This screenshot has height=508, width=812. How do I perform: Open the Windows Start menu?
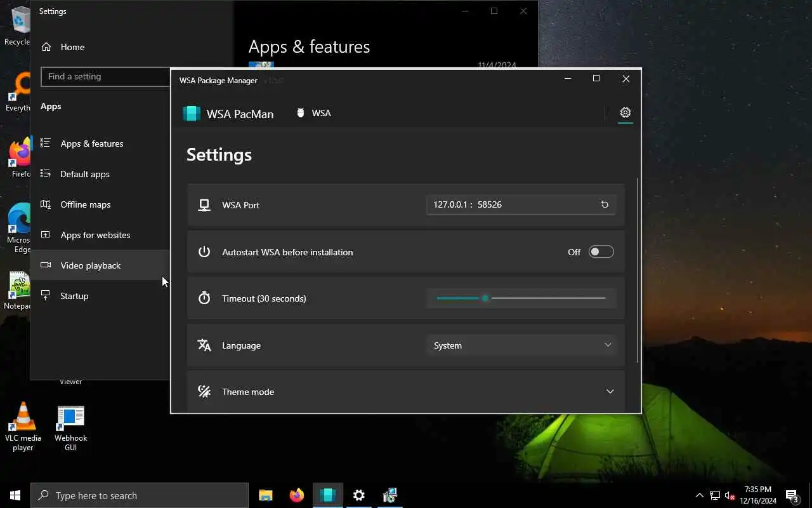click(15, 495)
